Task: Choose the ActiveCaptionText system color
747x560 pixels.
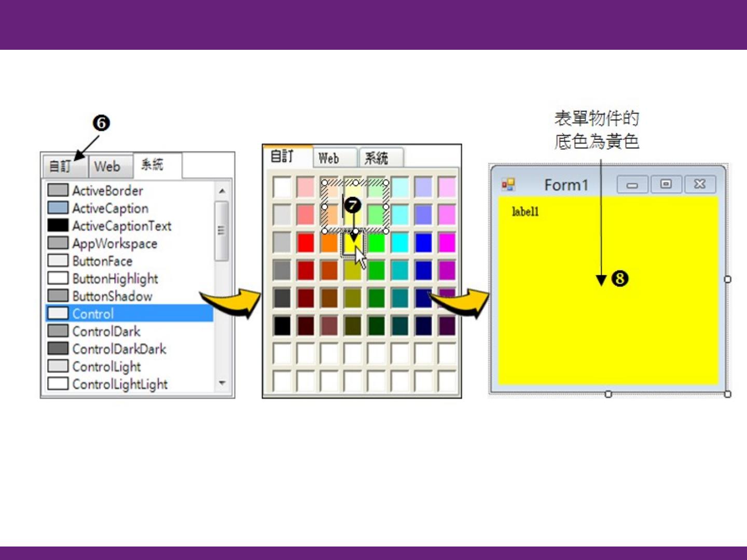Action: pos(121,226)
